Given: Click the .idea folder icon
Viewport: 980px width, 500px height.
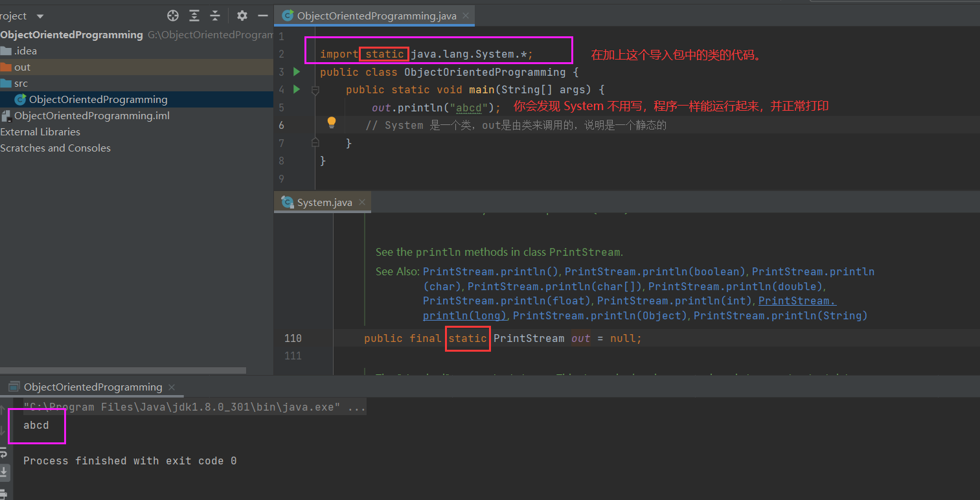Looking at the screenshot, I should coord(5,51).
